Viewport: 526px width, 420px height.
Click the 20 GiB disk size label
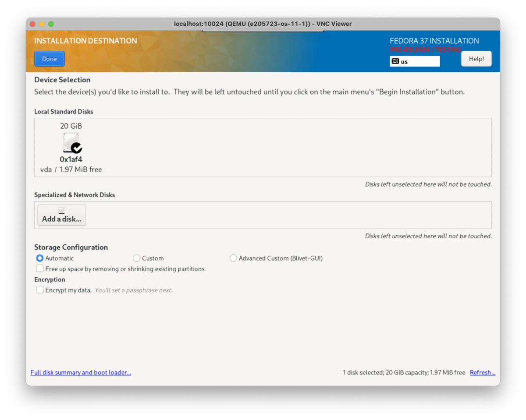(x=71, y=126)
